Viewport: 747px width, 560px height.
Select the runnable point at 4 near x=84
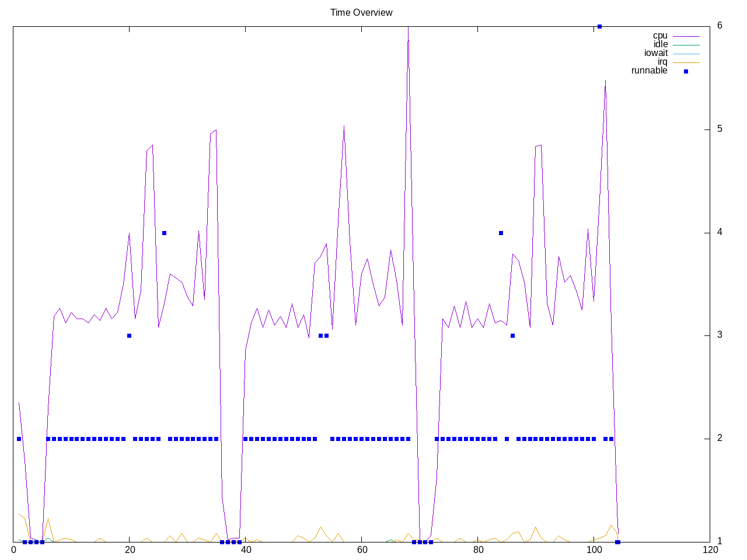click(x=501, y=233)
